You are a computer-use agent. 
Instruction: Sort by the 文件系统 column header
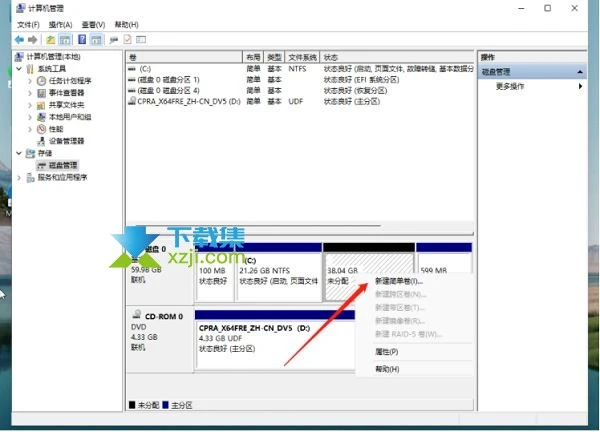tap(302, 57)
